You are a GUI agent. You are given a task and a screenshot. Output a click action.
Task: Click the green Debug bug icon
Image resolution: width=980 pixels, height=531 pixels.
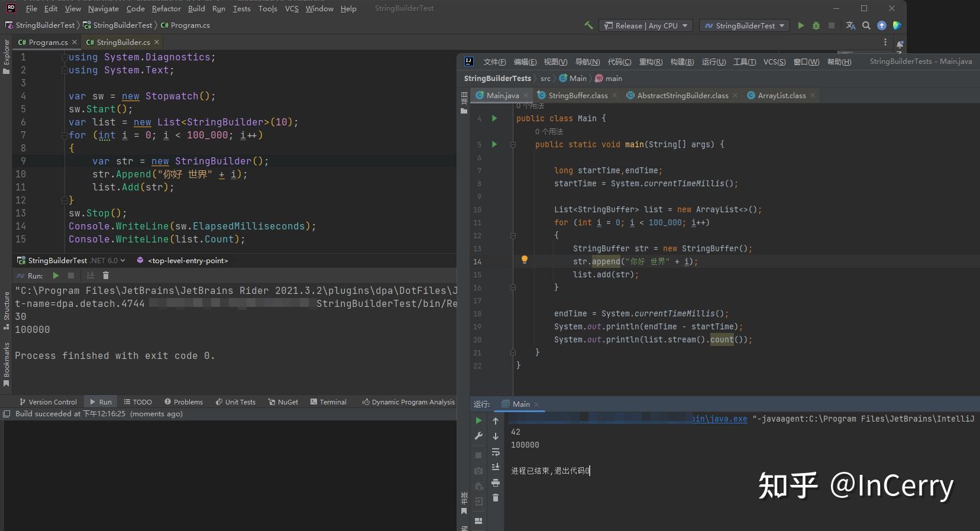(816, 25)
